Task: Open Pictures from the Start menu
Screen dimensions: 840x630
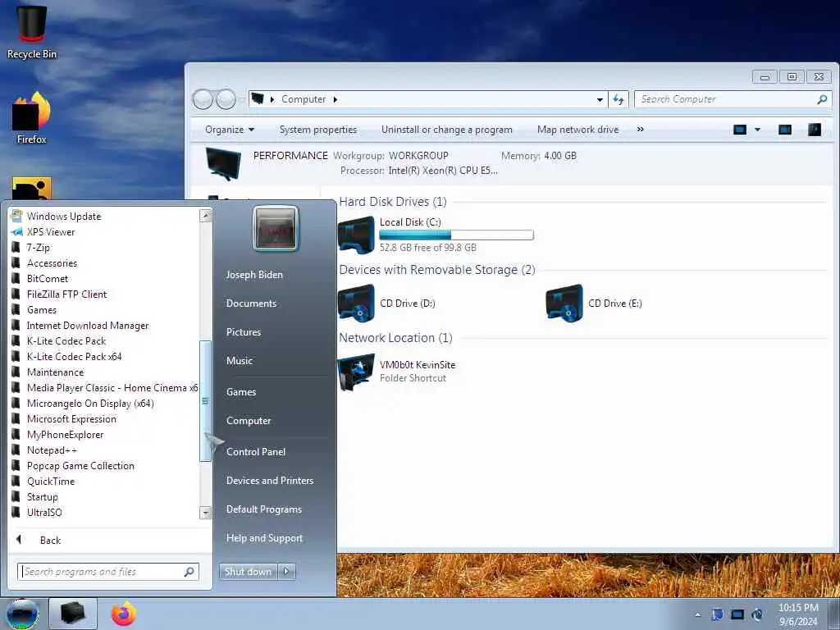Action: (x=243, y=332)
